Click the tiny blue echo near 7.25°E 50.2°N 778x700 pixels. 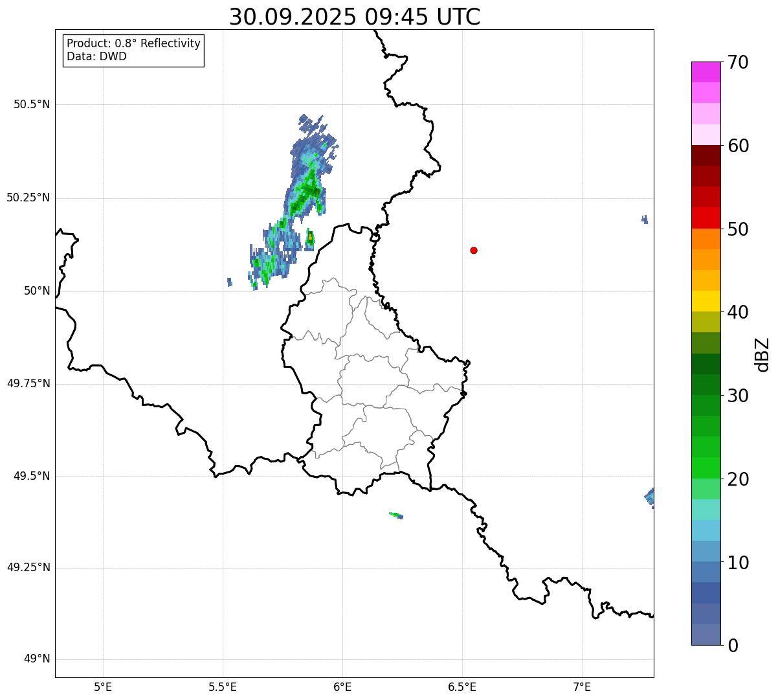point(645,220)
